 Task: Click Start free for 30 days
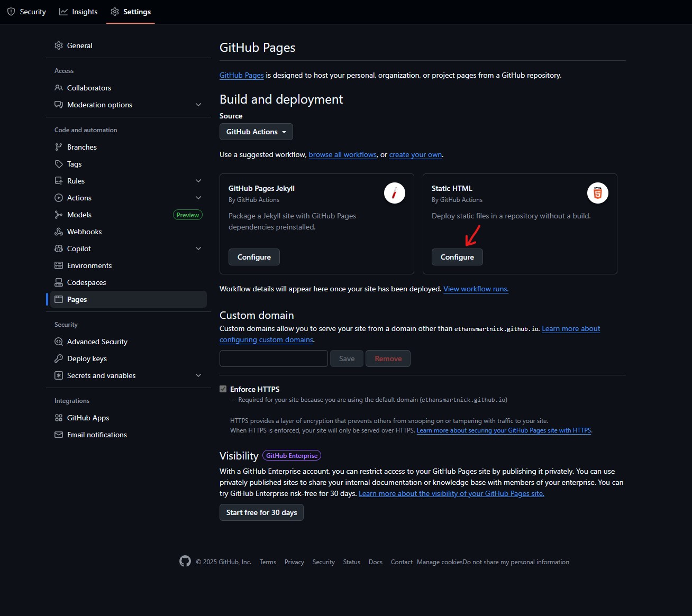pos(261,512)
